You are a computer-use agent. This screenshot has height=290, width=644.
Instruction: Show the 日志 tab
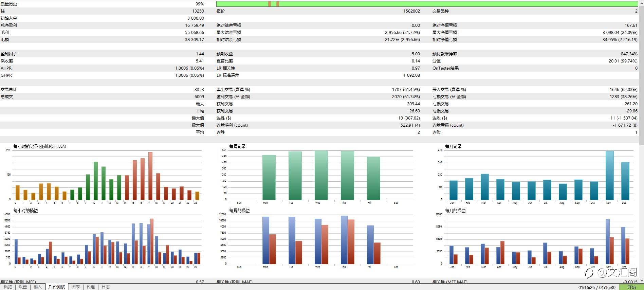coord(106,287)
